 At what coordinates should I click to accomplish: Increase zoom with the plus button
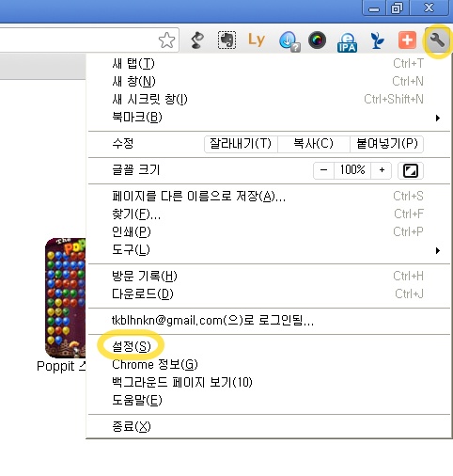(382, 170)
